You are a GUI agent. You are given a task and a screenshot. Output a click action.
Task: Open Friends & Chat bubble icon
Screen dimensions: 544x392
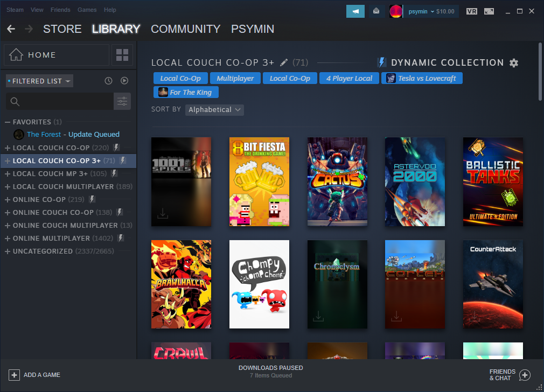525,375
